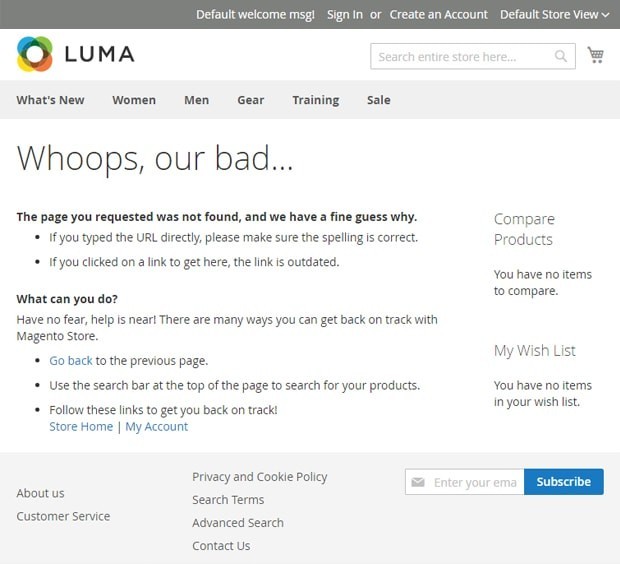Viewport: 620px width, 564px height.
Task: Open the About us footer link
Action: pos(40,493)
